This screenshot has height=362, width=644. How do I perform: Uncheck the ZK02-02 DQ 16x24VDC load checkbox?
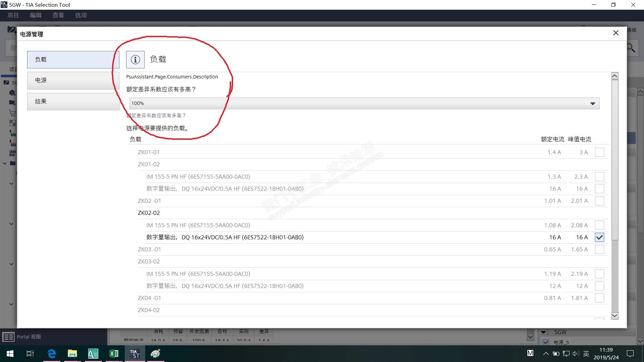(599, 237)
